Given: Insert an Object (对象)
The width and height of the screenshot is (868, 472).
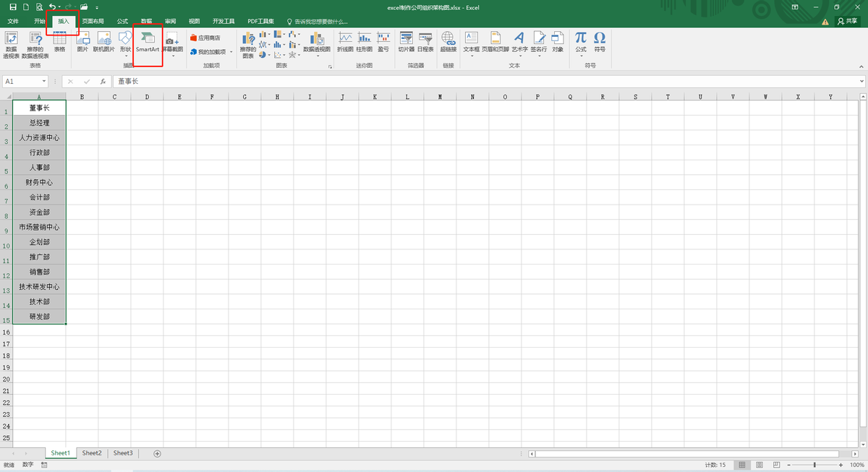Looking at the screenshot, I should tap(558, 42).
